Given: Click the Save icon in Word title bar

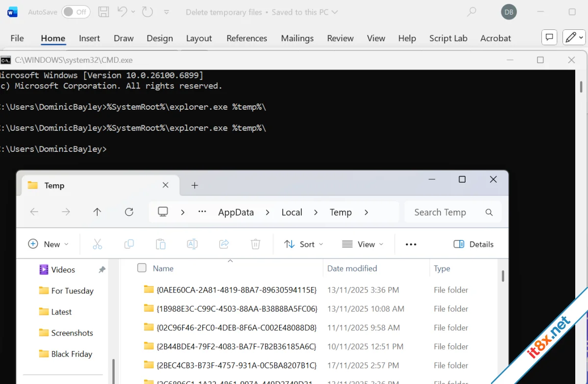Looking at the screenshot, I should point(103,12).
